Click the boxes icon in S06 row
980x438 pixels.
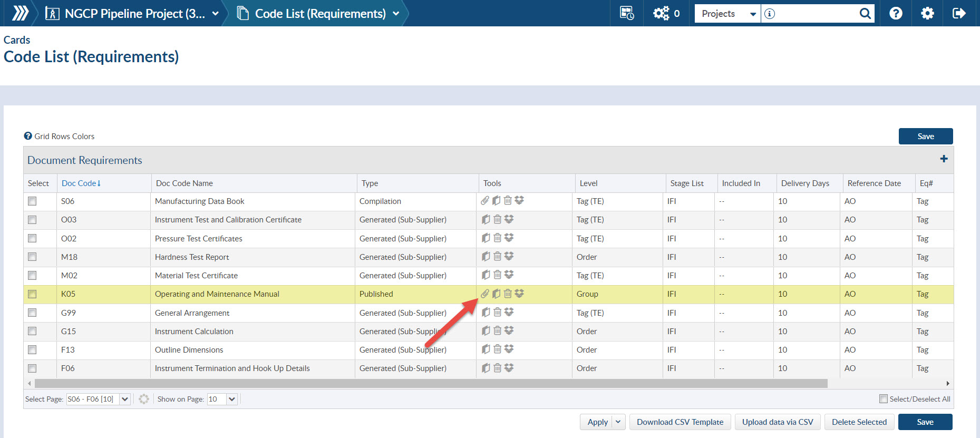tap(519, 200)
